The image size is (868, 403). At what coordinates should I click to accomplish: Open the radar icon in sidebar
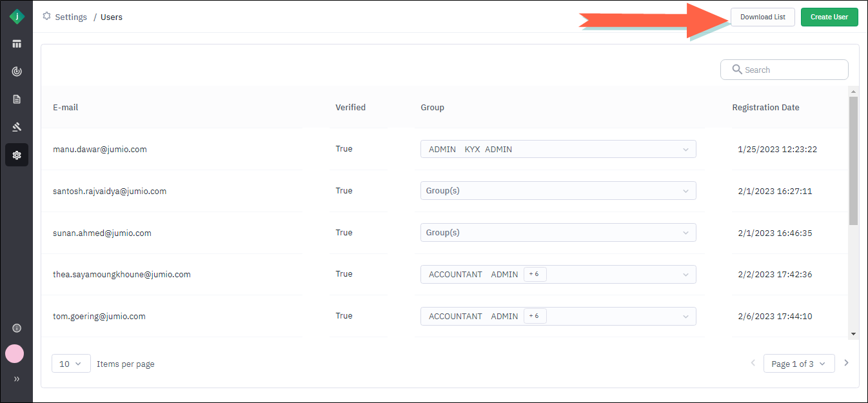click(17, 72)
